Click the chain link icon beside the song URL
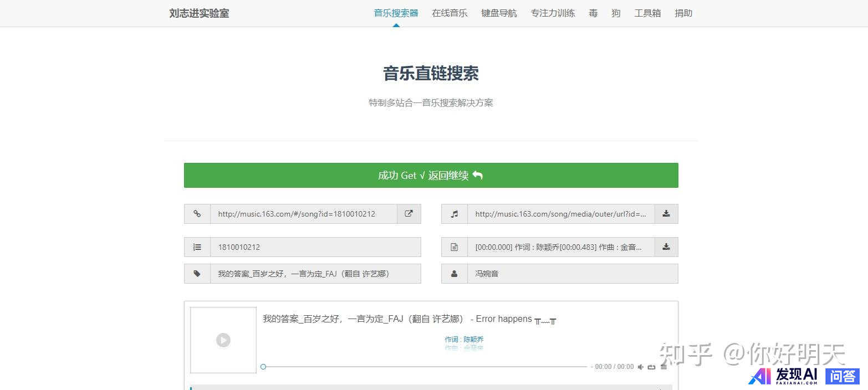868x390 pixels. [x=197, y=214]
